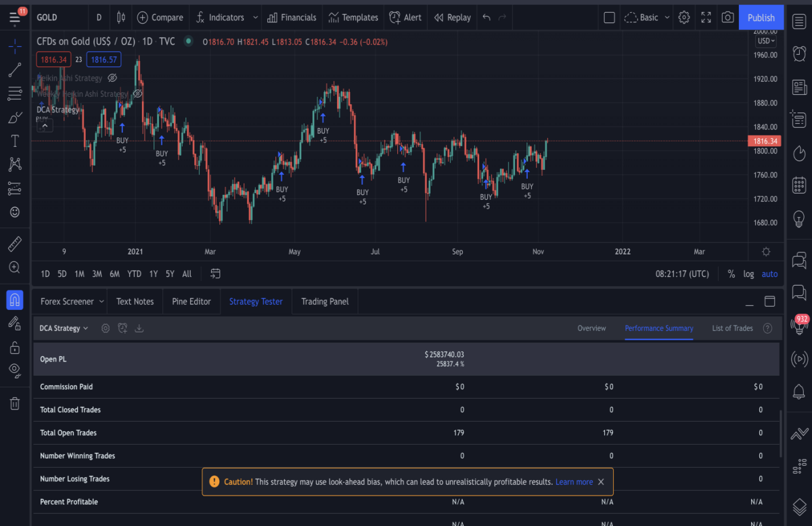
Task: Show All time range
Action: click(187, 274)
